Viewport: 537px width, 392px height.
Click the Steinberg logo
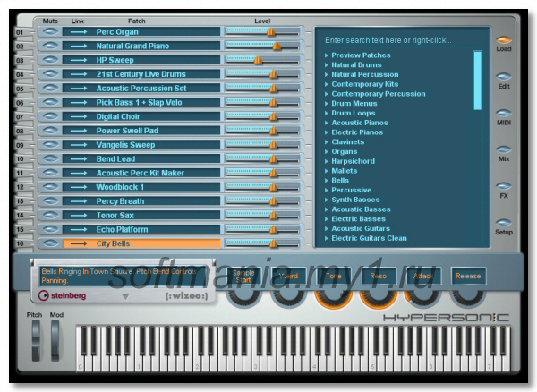click(62, 295)
